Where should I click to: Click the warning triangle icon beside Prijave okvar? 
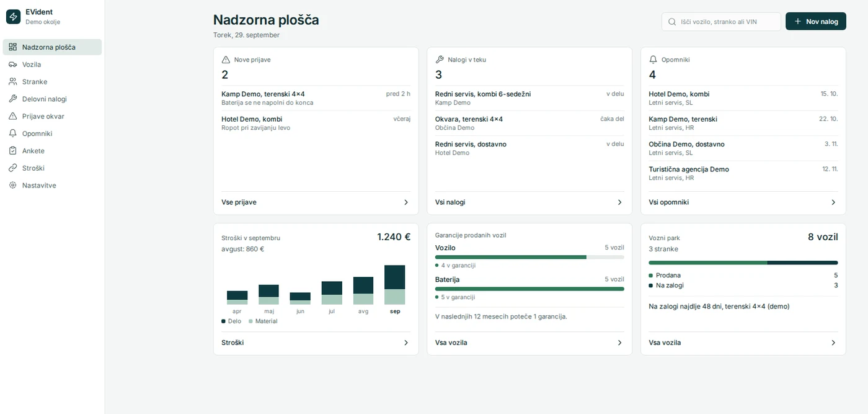coord(12,116)
